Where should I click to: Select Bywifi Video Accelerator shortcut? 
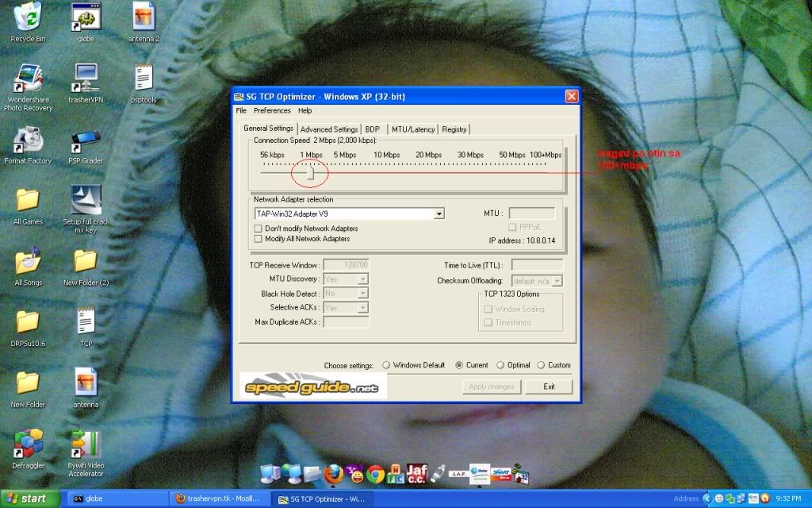pos(86,453)
